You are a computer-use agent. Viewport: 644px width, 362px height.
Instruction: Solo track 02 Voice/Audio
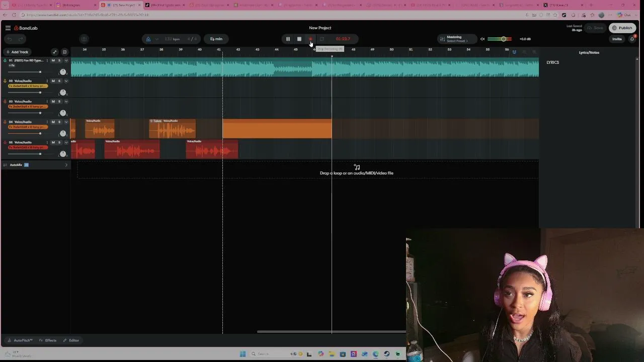click(59, 81)
